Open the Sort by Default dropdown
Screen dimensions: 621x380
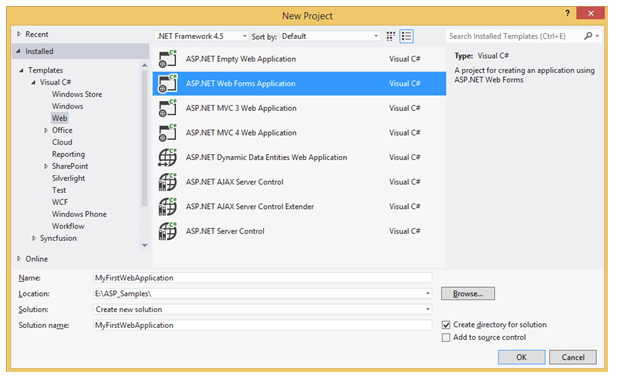coord(330,36)
